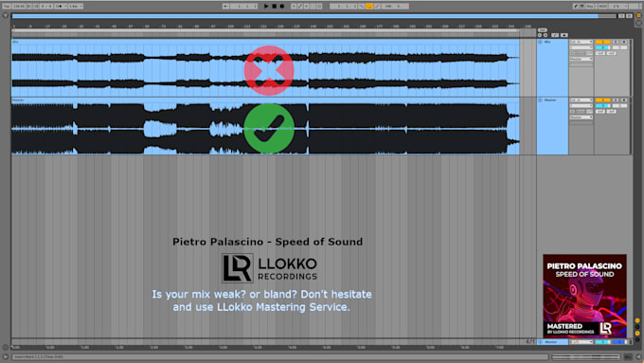
Task: Set Mix track monitor to Off
Action: tap(589, 53)
